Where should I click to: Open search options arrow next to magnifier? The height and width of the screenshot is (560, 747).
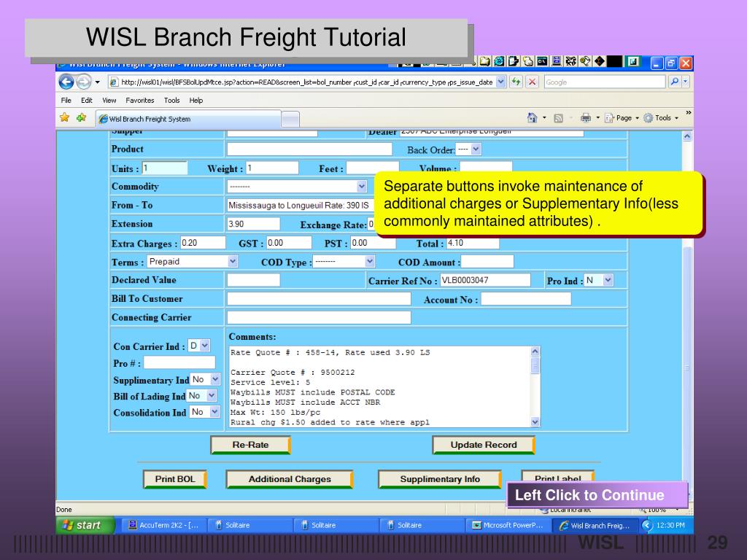pos(685,82)
